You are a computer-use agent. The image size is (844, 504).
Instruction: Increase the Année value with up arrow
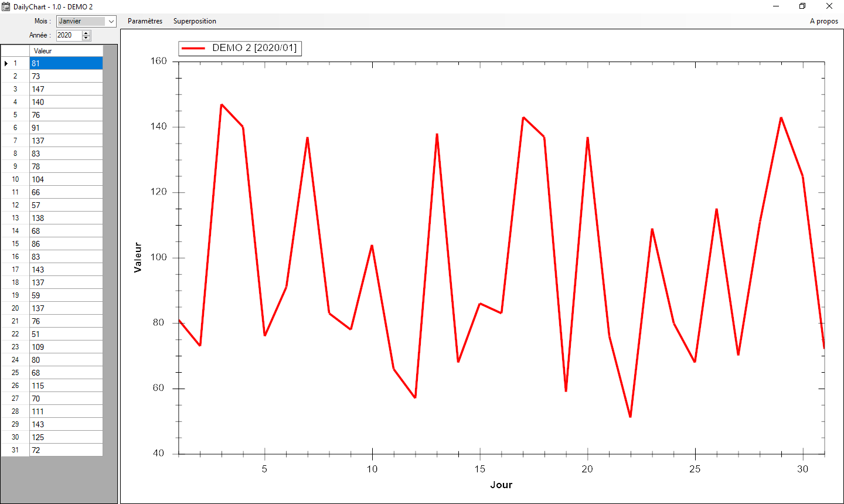[x=87, y=33]
